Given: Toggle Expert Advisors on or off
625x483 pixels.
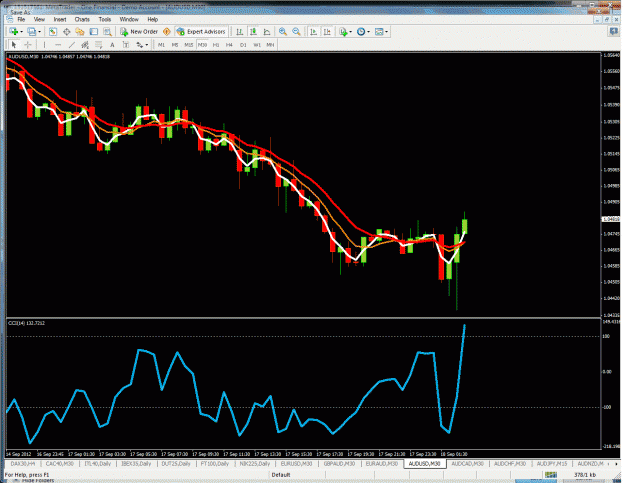Looking at the screenshot, I should (201, 32).
